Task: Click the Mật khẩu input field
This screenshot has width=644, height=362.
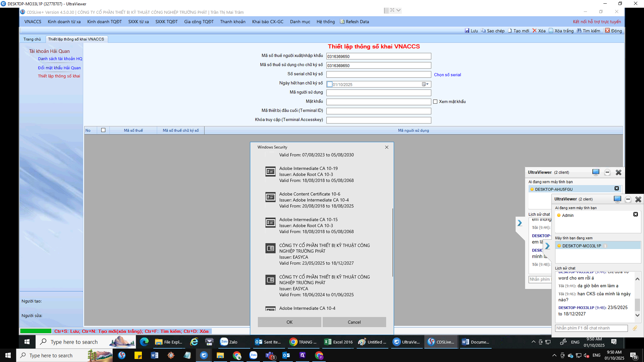Action: click(378, 102)
